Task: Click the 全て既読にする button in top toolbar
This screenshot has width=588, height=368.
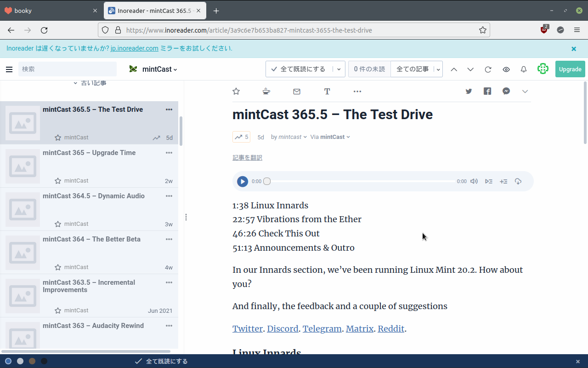Action: point(299,69)
